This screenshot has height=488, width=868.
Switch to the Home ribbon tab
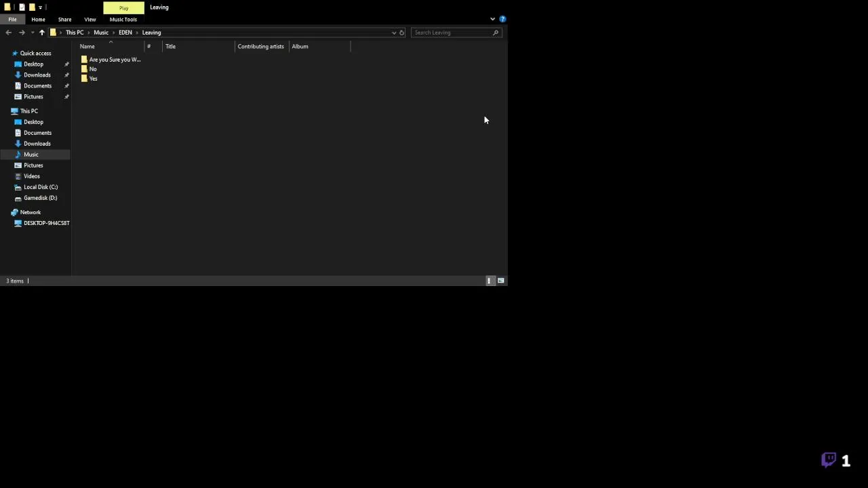point(38,19)
